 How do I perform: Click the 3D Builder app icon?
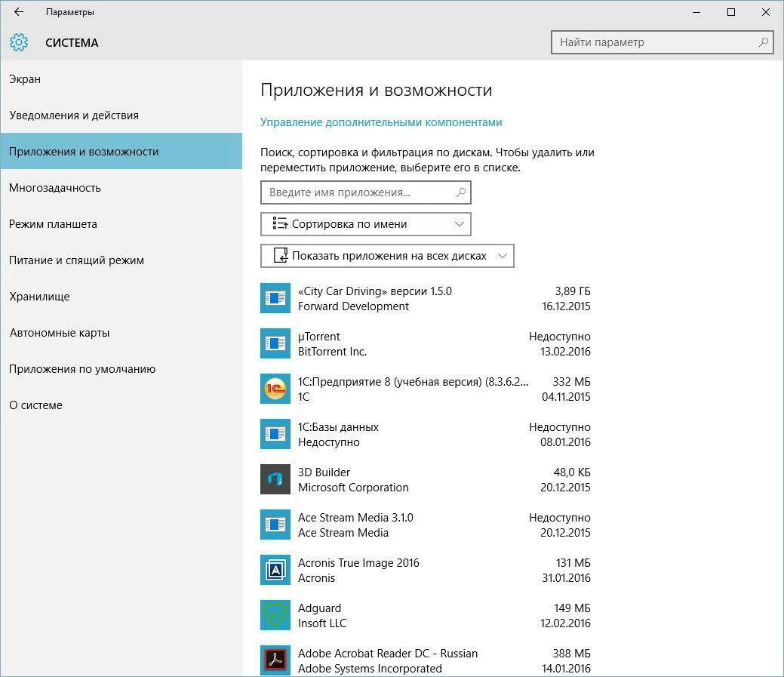pos(275,479)
